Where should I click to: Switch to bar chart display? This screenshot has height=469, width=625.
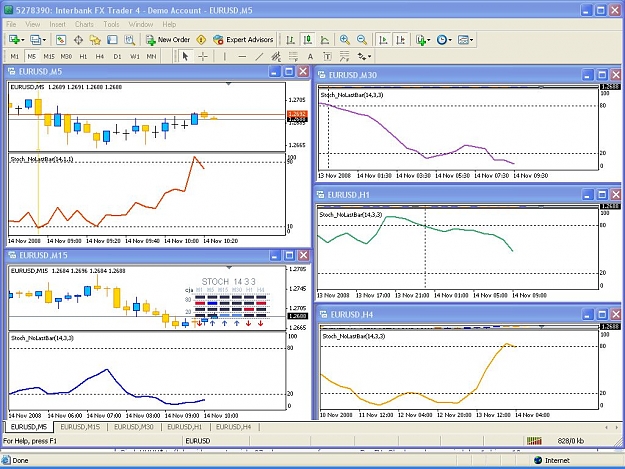[291, 39]
